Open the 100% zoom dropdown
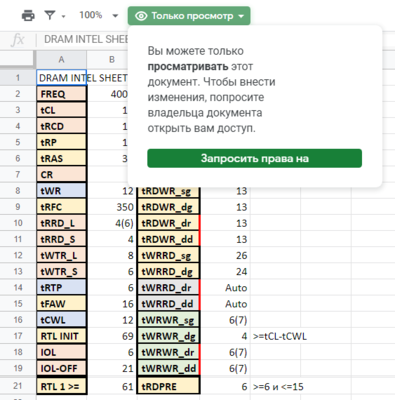 coord(98,15)
